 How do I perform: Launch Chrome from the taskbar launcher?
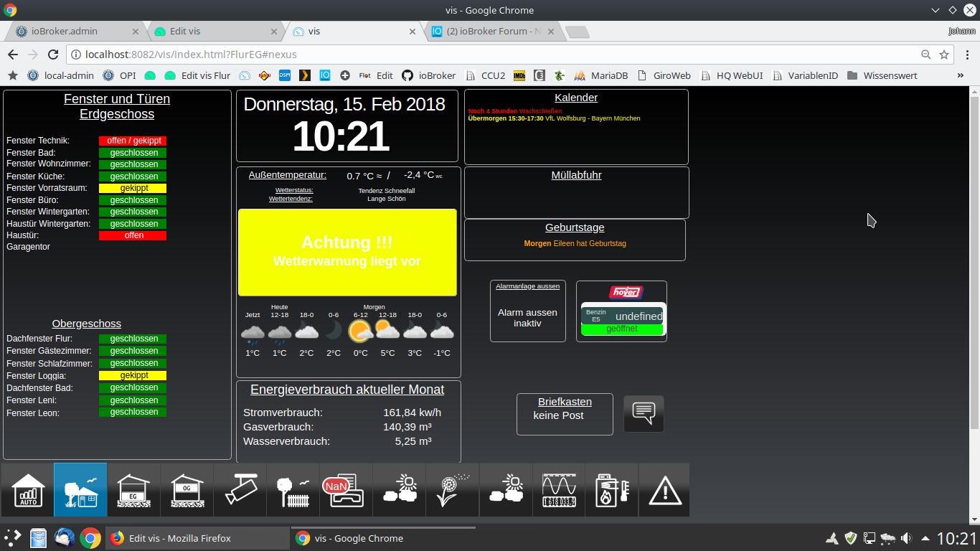[x=90, y=538]
